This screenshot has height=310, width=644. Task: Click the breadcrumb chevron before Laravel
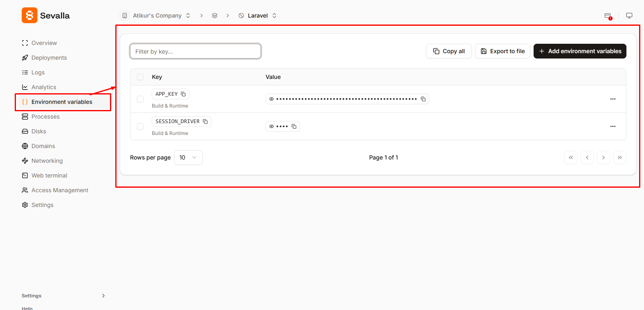[x=228, y=16]
